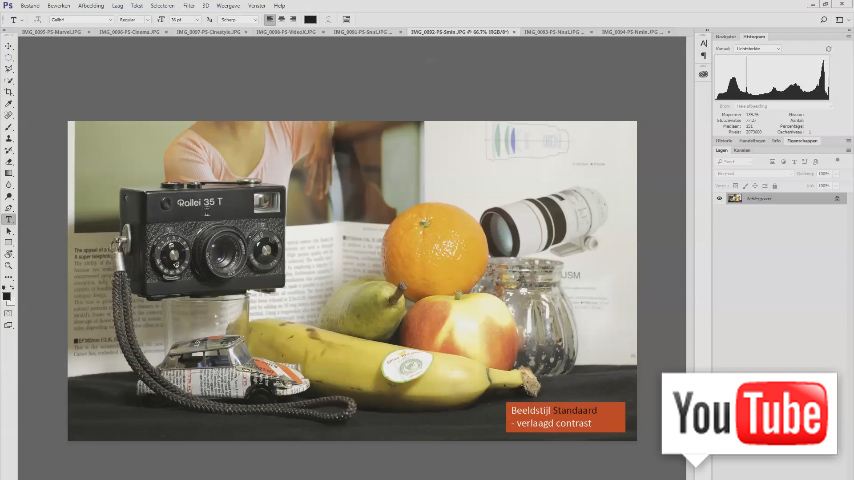Screen dimensions: 854x480
Task: Toggle lock all on the layer
Action: 775,186
